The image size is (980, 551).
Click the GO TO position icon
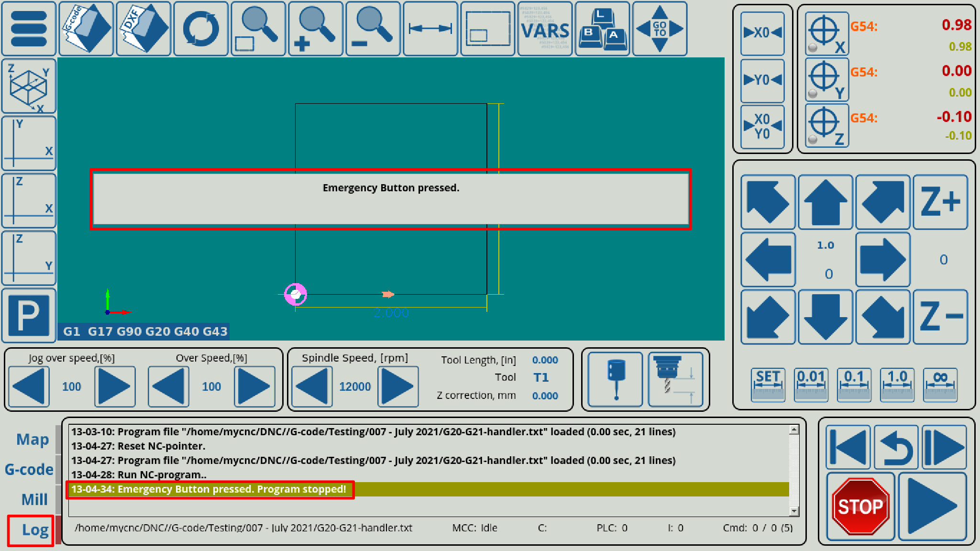click(x=660, y=29)
